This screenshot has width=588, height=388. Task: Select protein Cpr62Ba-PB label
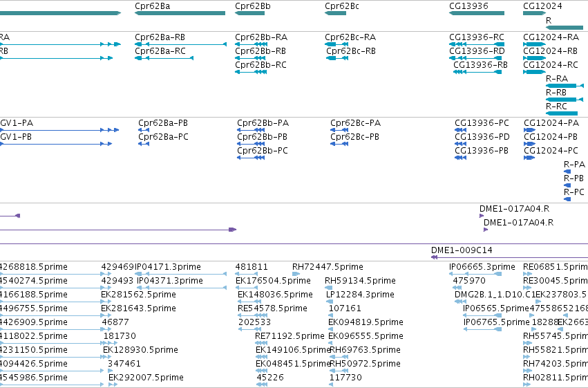pos(163,123)
